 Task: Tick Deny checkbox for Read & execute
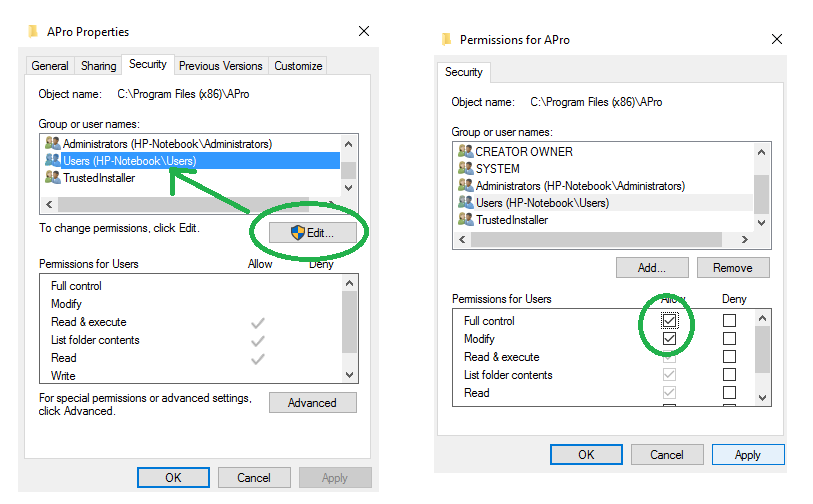729,357
